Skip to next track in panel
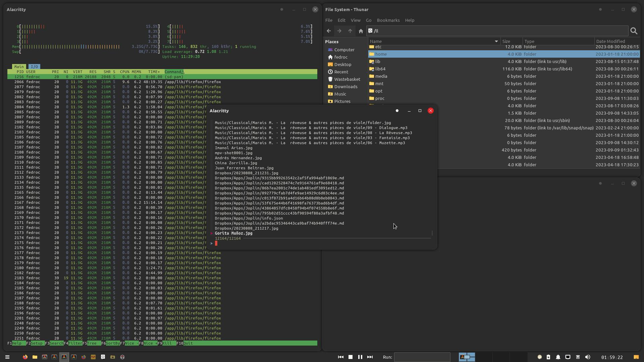Image resolution: width=644 pixels, height=362 pixels. coord(370,357)
